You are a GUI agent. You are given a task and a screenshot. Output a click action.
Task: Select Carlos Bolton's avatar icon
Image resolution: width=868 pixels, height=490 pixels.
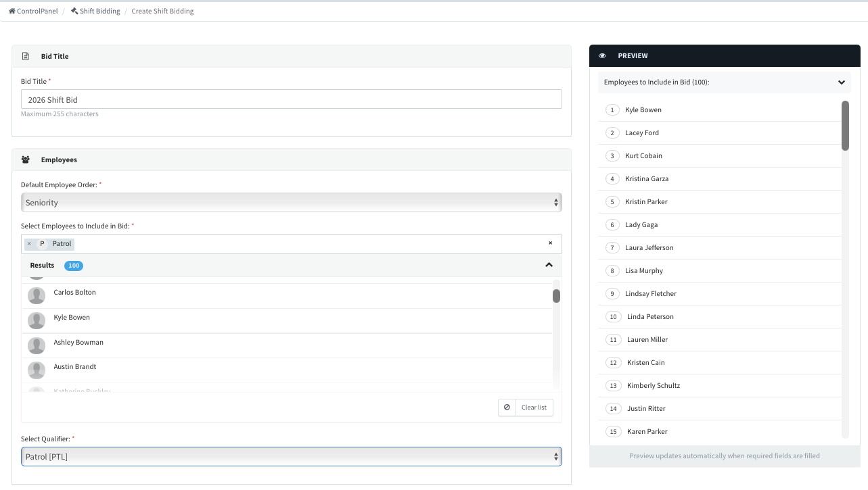pyautogui.click(x=37, y=296)
